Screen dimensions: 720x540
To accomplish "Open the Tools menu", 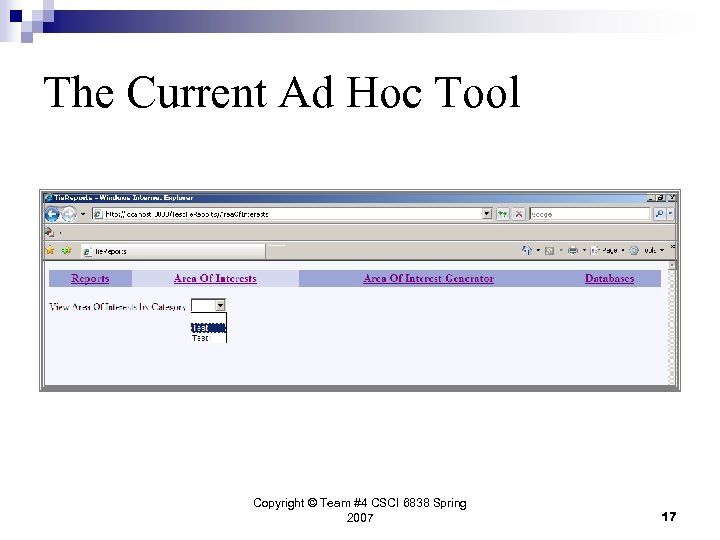I will tap(647, 250).
